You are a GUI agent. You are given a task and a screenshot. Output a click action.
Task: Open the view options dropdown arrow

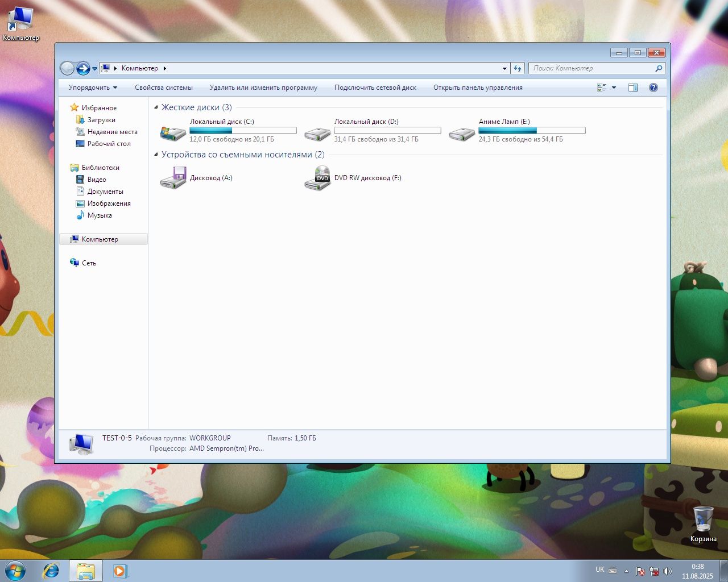point(614,88)
